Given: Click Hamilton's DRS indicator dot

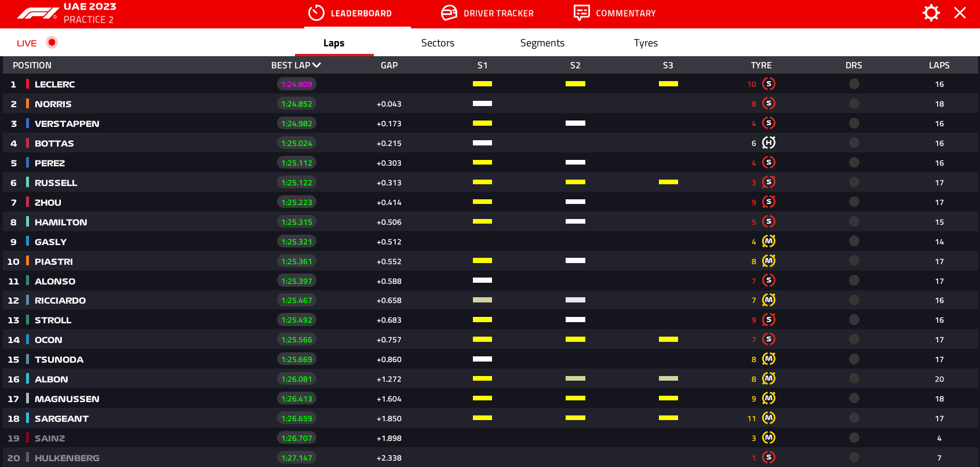Looking at the screenshot, I should pyautogui.click(x=854, y=222).
